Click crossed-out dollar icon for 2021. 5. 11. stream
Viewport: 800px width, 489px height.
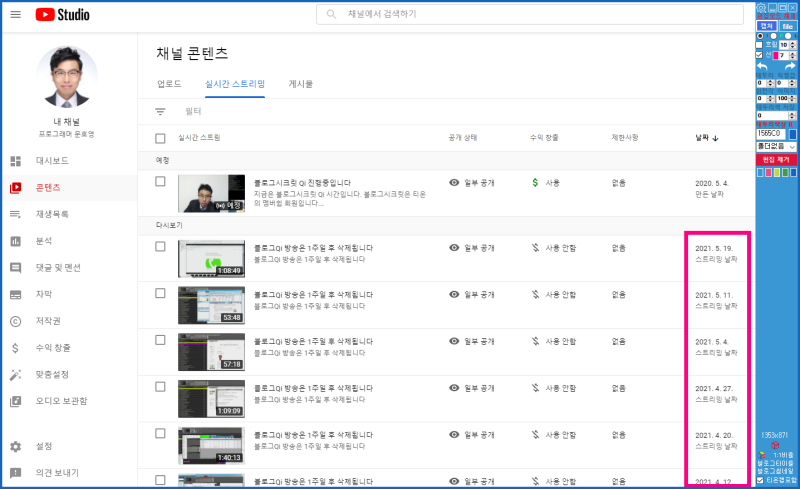[535, 295]
